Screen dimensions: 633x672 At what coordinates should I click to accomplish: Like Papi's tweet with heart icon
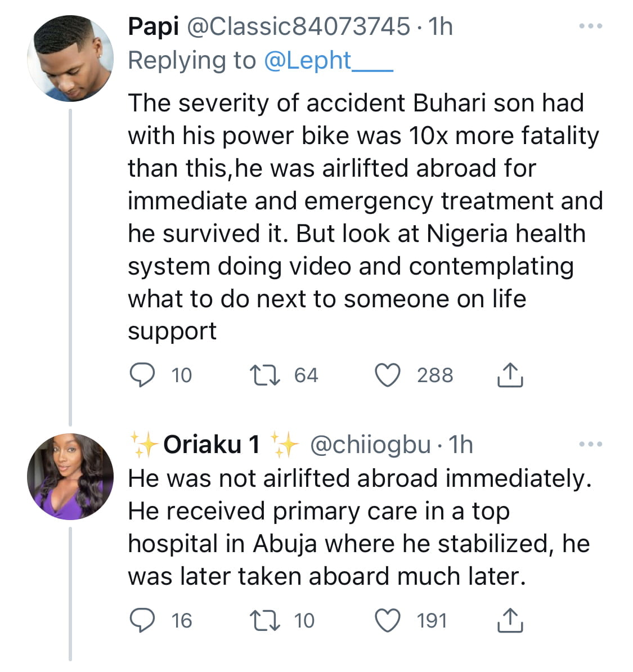[388, 375]
